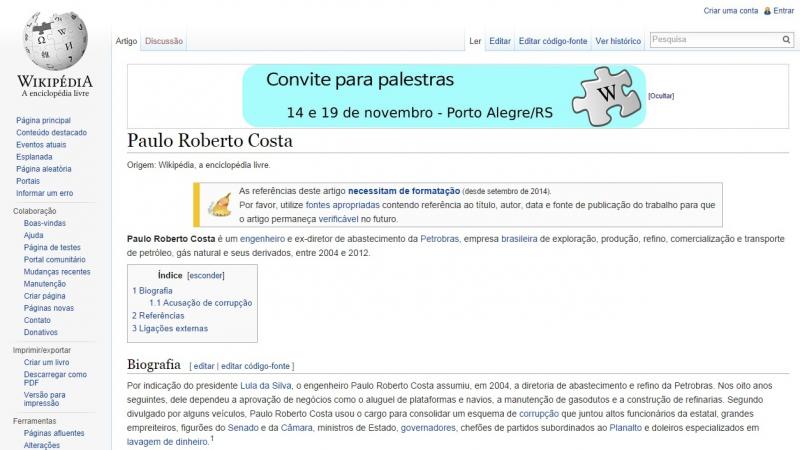Open the Editar tab
The width and height of the screenshot is (800, 450).
pyautogui.click(x=500, y=41)
